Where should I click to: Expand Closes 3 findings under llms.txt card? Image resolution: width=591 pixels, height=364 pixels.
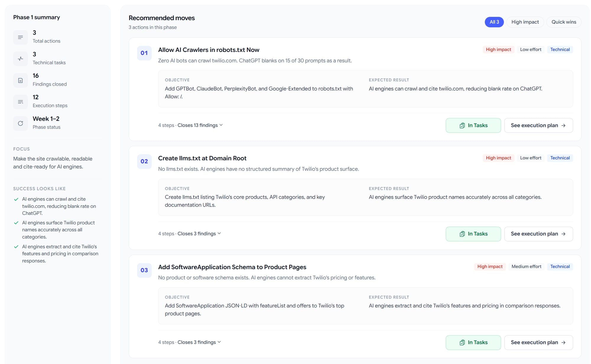199,234
